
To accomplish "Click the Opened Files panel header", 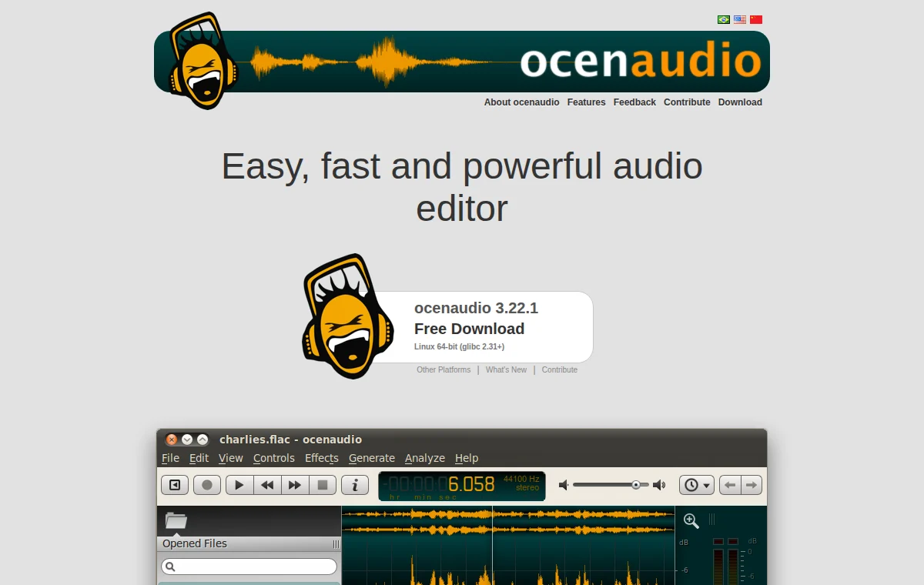I will tap(249, 543).
